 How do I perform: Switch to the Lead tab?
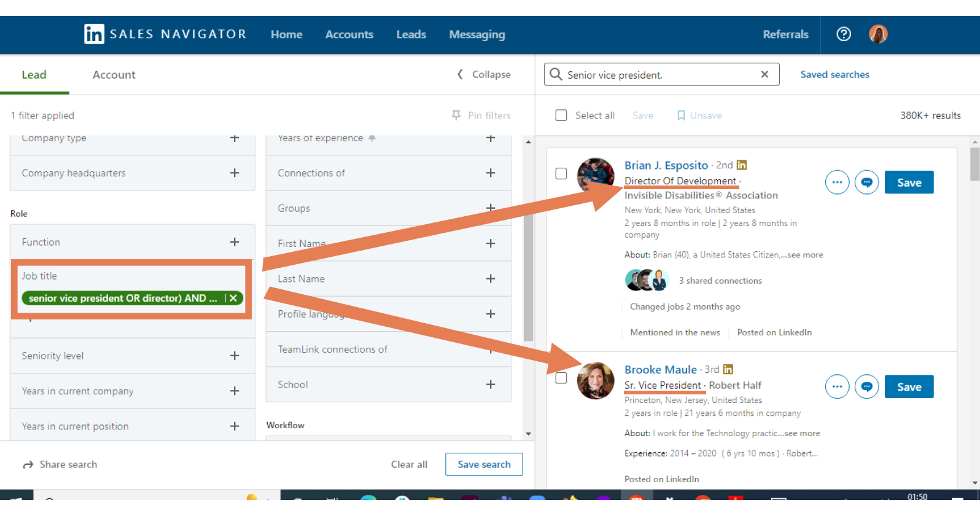(34, 74)
